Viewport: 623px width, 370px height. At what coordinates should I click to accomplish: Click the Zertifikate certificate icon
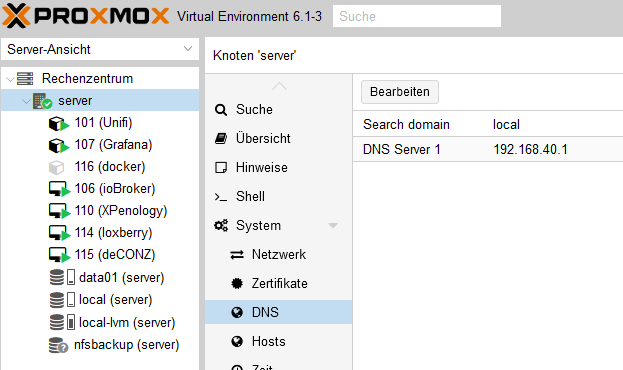(237, 283)
